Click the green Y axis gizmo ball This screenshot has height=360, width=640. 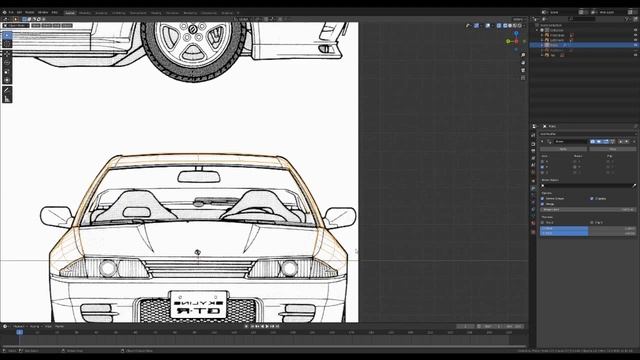click(508, 41)
